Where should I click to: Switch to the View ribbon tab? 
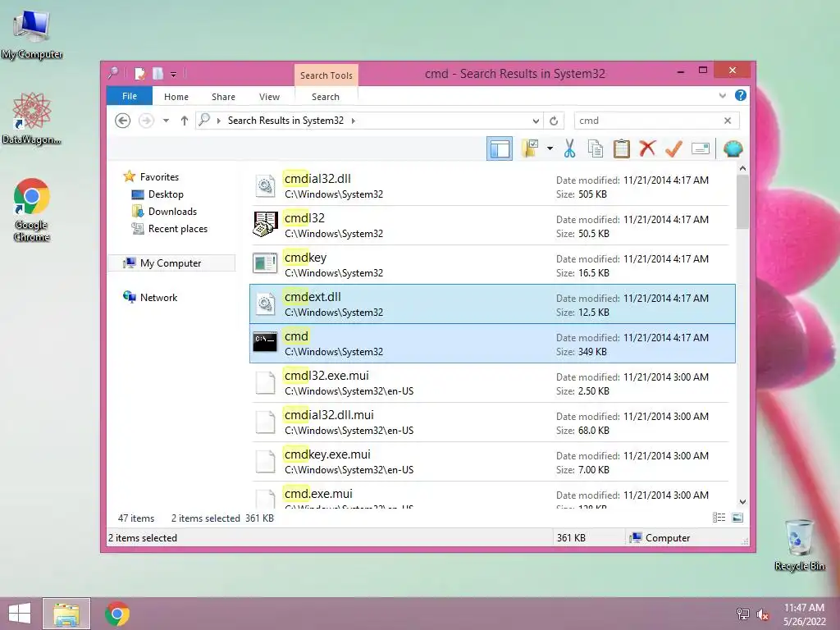click(x=269, y=97)
